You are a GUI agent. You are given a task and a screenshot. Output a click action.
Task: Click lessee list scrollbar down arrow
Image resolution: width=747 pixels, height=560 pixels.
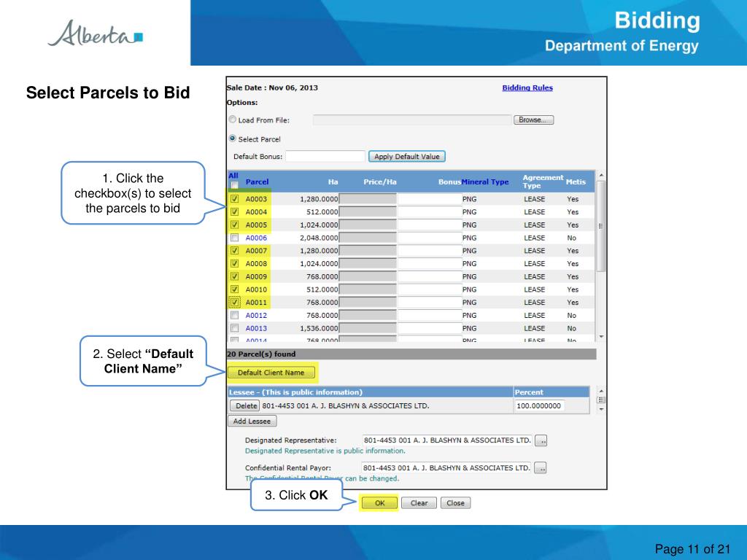601,409
